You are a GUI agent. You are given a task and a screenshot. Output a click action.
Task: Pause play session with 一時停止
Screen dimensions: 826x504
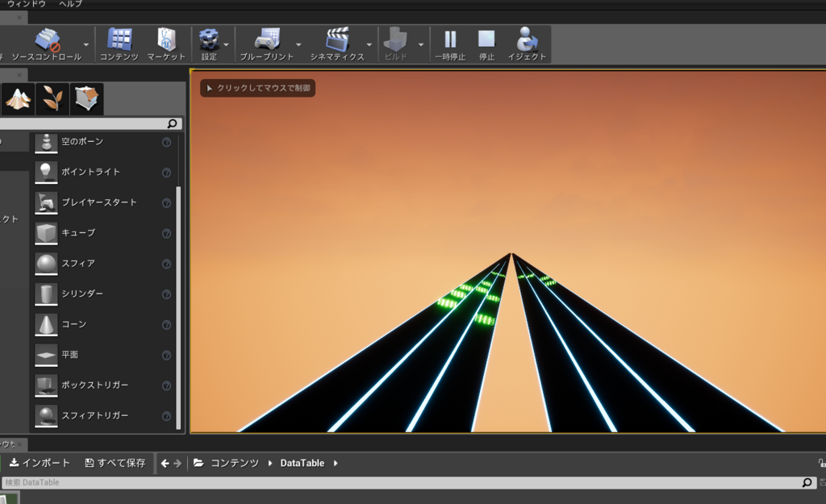coord(450,45)
